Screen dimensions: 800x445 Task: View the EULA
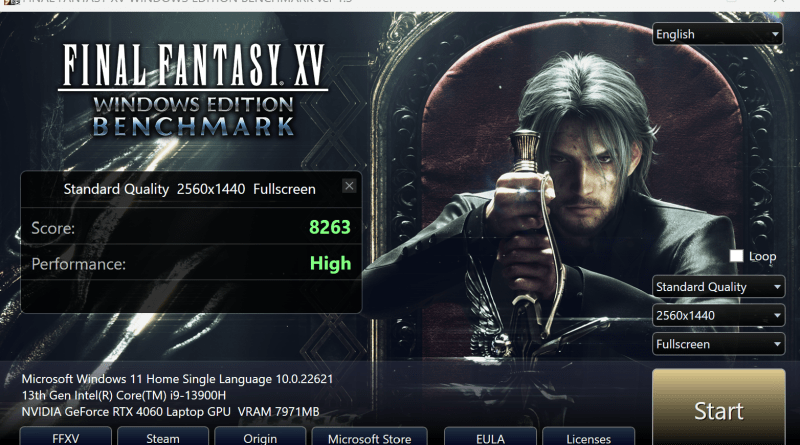pos(490,437)
